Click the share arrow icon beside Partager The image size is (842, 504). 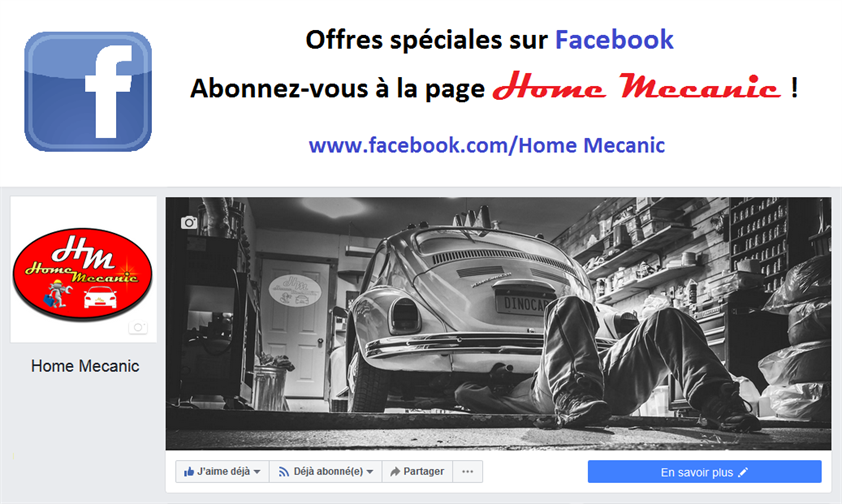pyautogui.click(x=395, y=472)
